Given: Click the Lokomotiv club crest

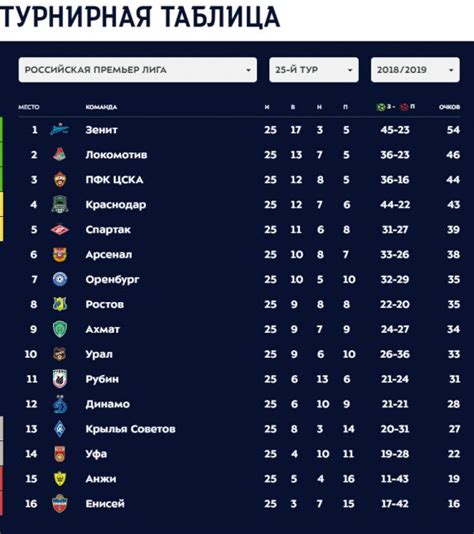Looking at the screenshot, I should pos(60,154).
